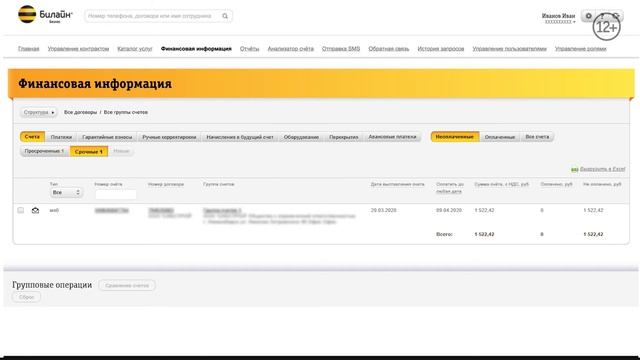Click the Beeline logo
The image size is (640, 360).
click(45, 15)
